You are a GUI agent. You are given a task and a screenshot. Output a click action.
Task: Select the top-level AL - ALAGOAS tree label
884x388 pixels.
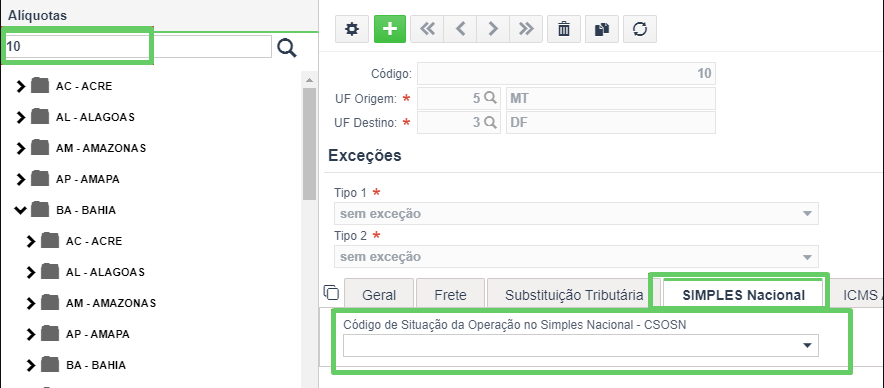pos(95,117)
